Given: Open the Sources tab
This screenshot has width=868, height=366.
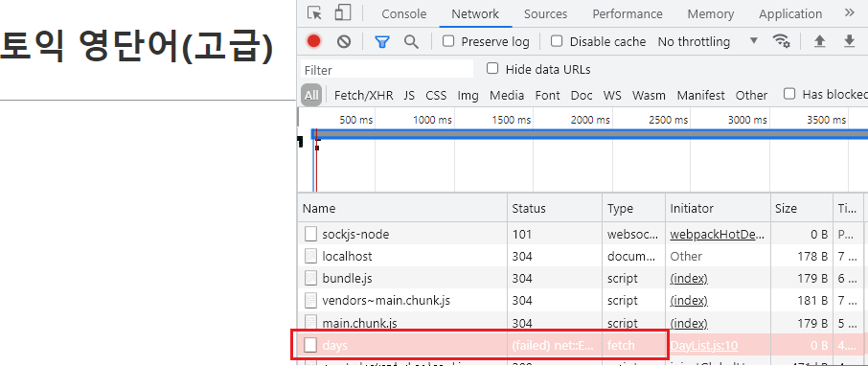Looking at the screenshot, I should click(x=546, y=13).
